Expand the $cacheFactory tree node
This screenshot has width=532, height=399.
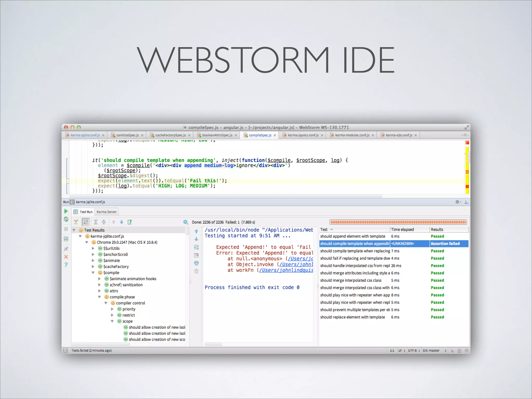(x=93, y=267)
